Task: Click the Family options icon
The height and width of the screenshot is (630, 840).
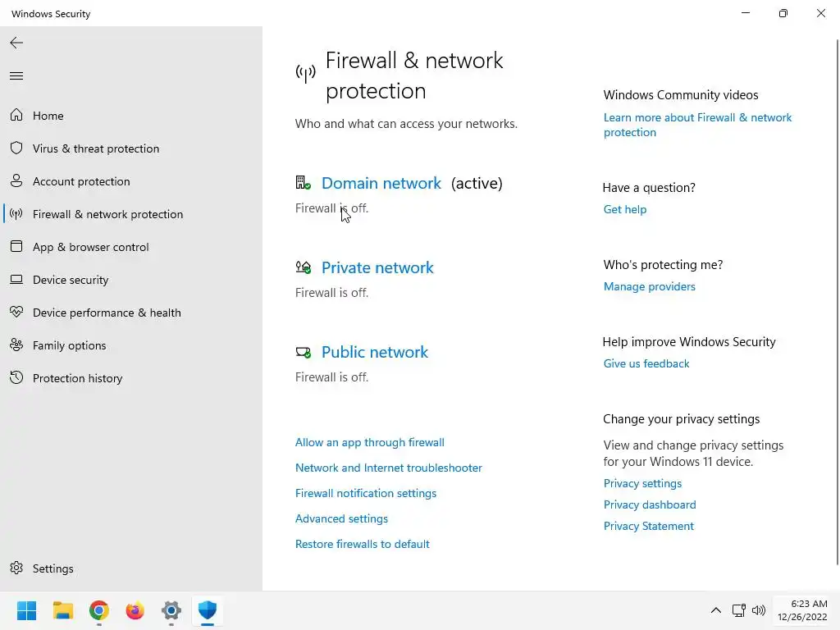Action: click(16, 345)
